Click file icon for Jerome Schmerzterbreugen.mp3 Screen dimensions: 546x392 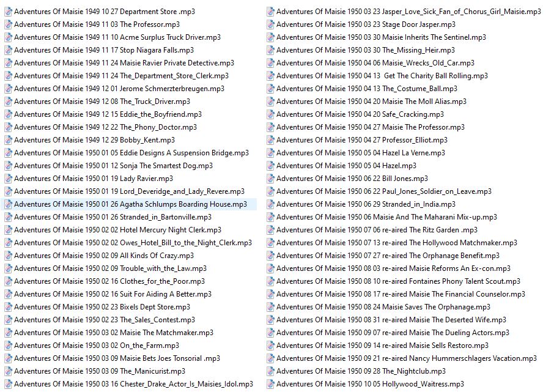coord(8,89)
